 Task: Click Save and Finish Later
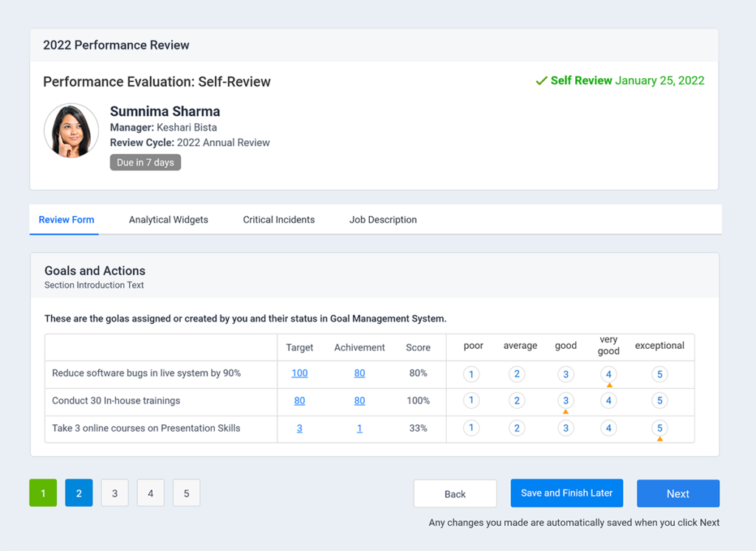point(566,493)
